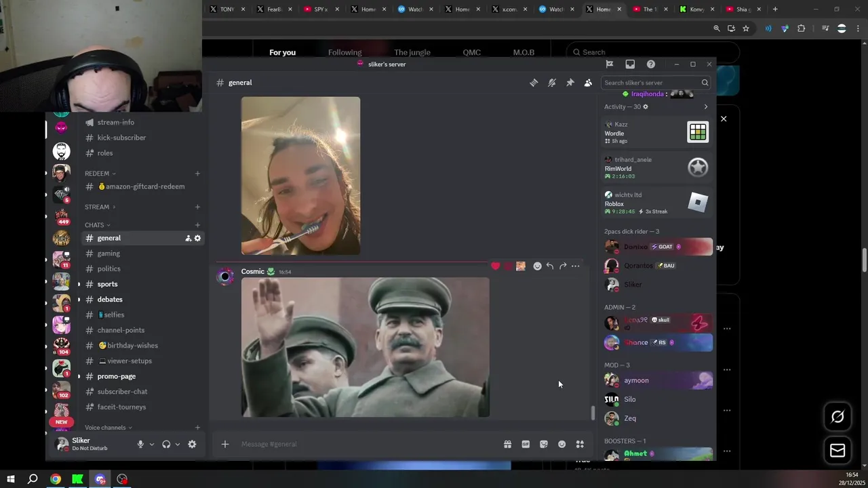This screenshot has width=868, height=488.
Task: Open the GIF picker
Action: [526, 444]
